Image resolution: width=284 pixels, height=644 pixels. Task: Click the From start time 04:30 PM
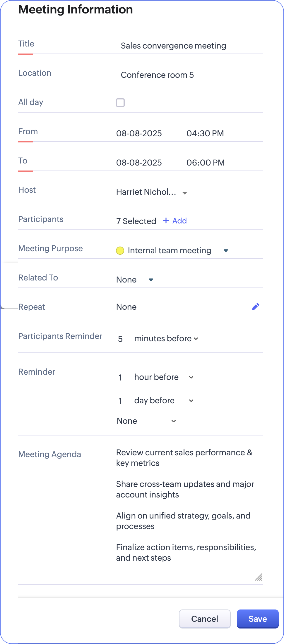205,134
